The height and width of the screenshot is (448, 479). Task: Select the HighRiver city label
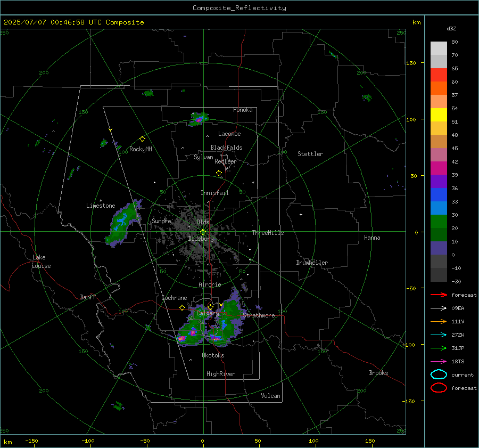(x=221, y=374)
